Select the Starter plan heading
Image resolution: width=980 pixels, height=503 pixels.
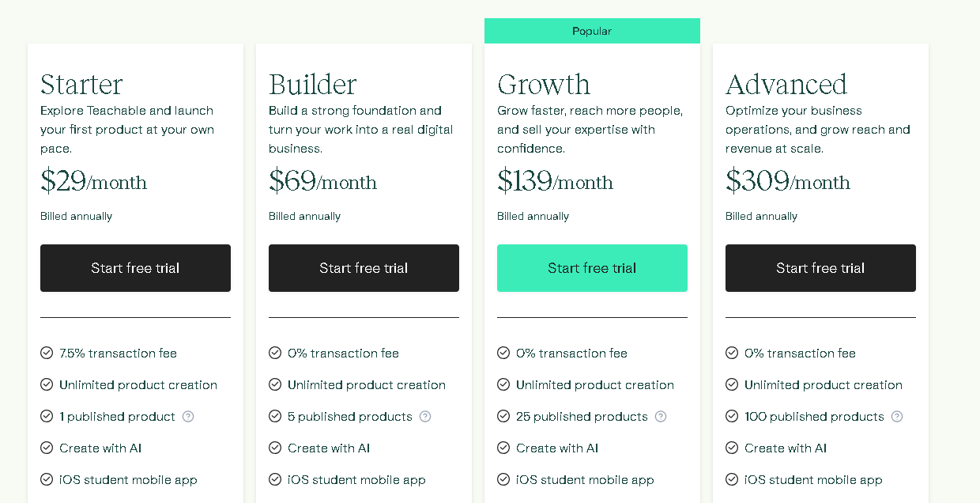tap(82, 84)
